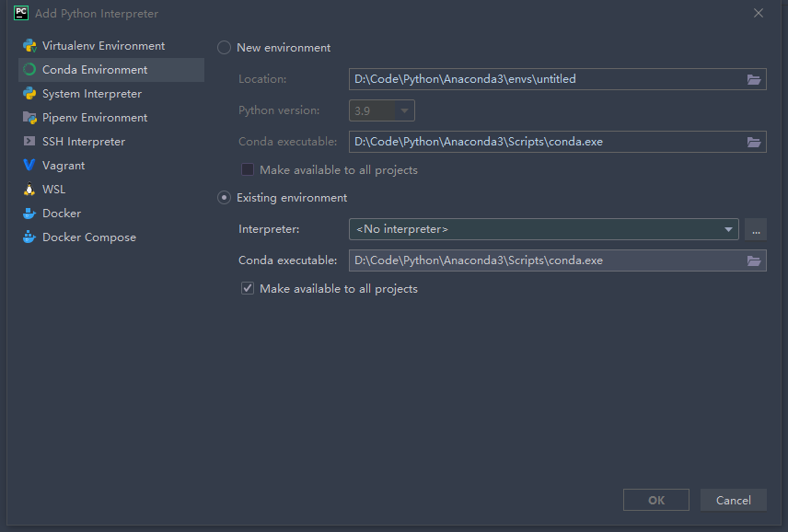788x532 pixels.
Task: Click the OK button
Action: [x=655, y=500]
